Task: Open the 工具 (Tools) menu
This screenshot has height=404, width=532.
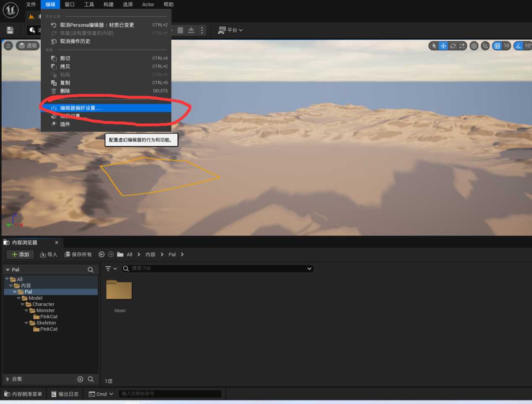Action: [89, 5]
